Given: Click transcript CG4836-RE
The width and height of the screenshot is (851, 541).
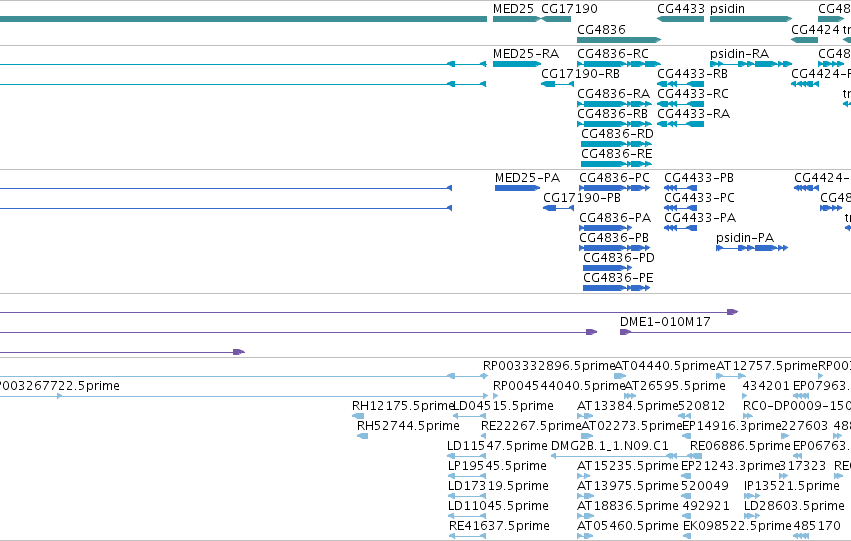Looking at the screenshot, I should tap(617, 164).
